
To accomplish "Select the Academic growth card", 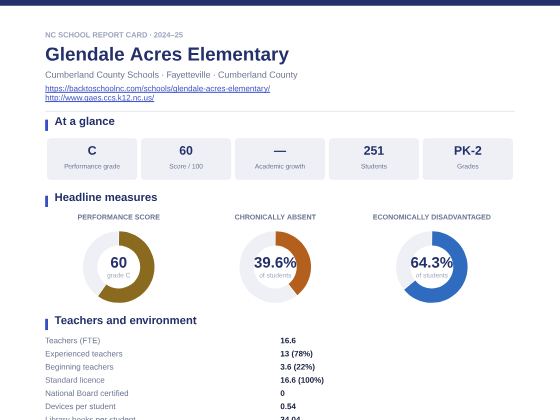I will click(280, 159).
